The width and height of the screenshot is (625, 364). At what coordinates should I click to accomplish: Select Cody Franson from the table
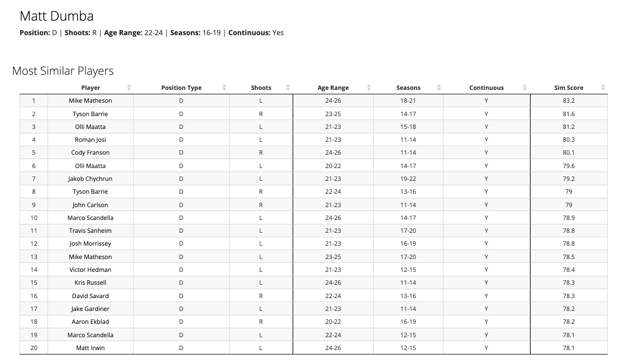tap(90, 152)
